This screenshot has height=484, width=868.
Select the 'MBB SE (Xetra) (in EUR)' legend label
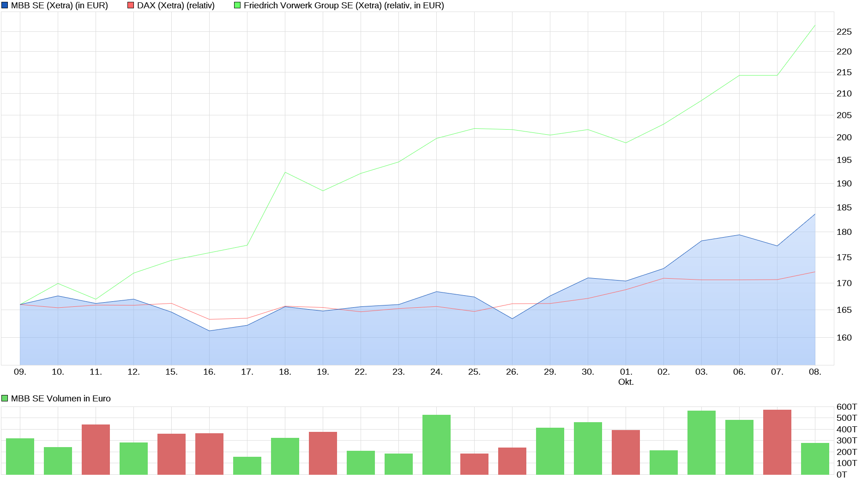click(59, 6)
